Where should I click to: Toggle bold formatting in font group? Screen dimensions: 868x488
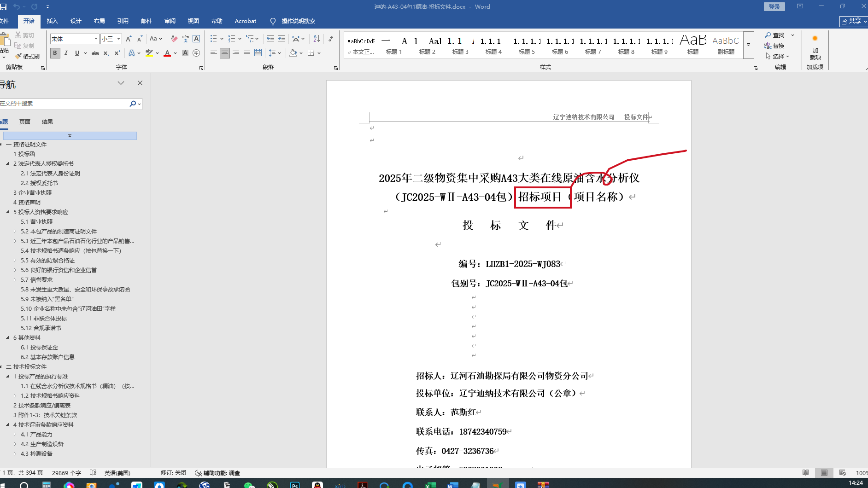(55, 53)
